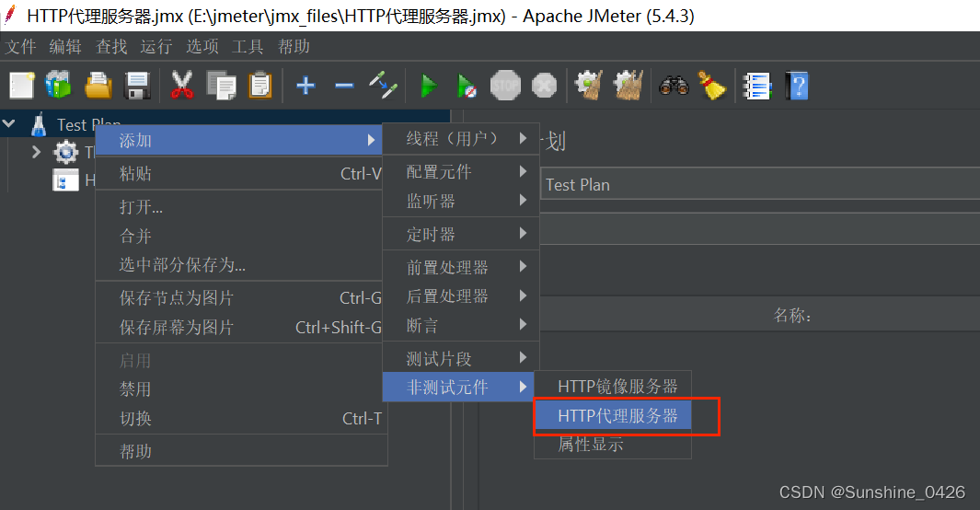Choose 保存屏幕为图片 entry

point(238,327)
